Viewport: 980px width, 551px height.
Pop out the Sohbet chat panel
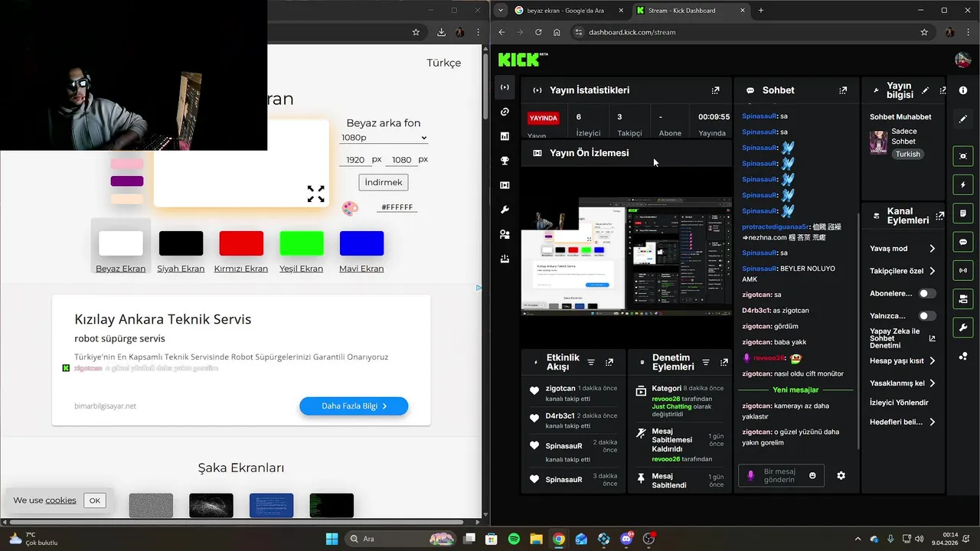pos(843,90)
